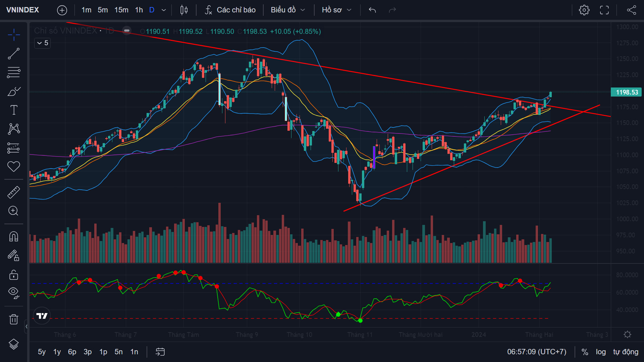The image size is (644, 362).
Task: Collapse the left drawing toolbar arrow
Action: click(26, 326)
